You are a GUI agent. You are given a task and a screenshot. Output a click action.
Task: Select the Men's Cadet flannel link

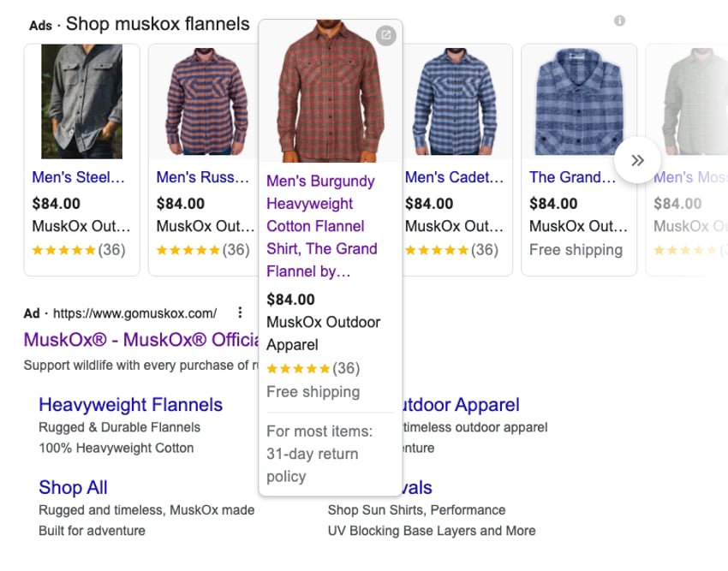click(x=454, y=177)
